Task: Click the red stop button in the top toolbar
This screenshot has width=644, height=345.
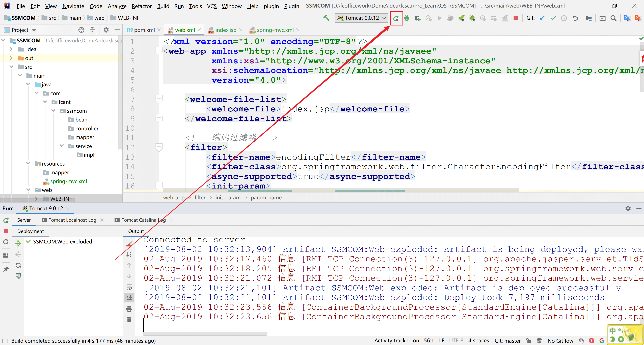Action: point(516,18)
